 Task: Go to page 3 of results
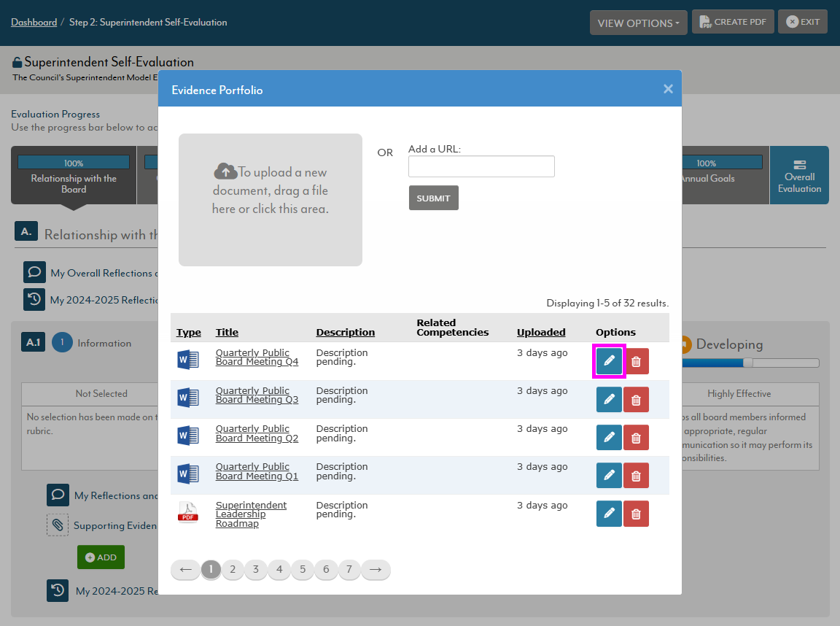[256, 570]
